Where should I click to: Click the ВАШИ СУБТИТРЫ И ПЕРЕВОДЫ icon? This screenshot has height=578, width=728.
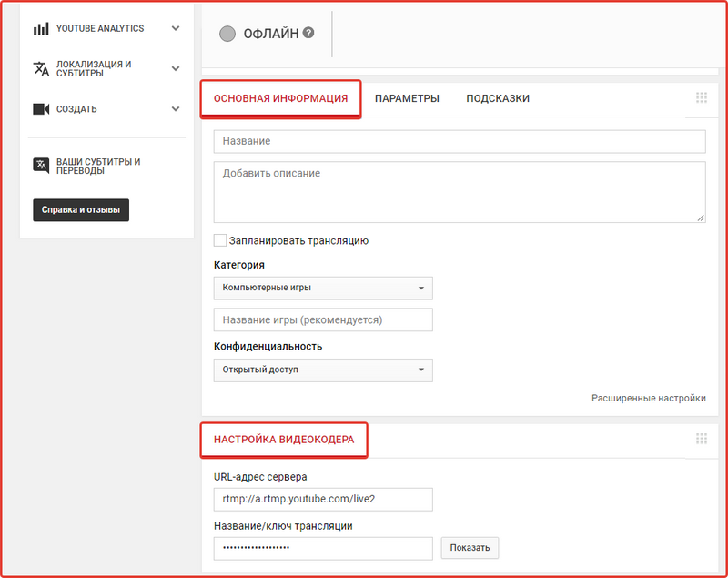pos(41,166)
